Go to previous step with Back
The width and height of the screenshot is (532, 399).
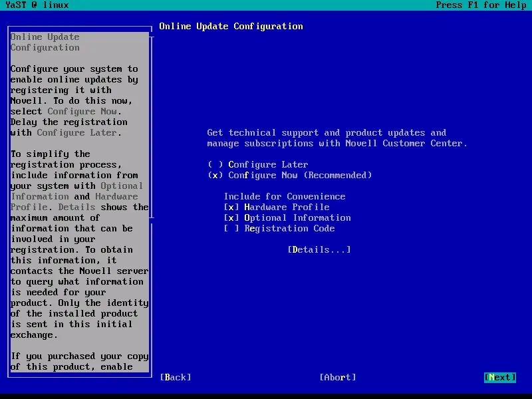176,377
